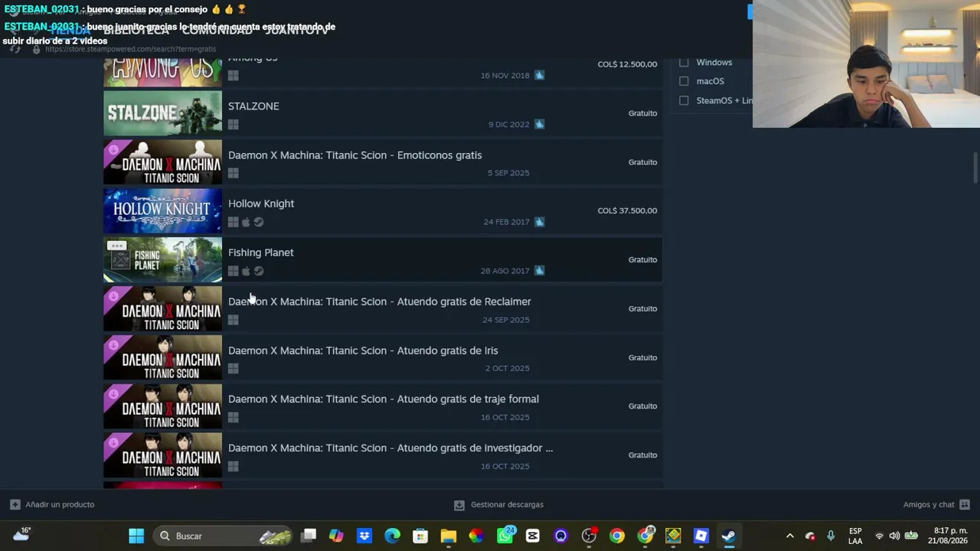
Task: Open Atuendo gratis de Reclaimer link
Action: tap(380, 302)
